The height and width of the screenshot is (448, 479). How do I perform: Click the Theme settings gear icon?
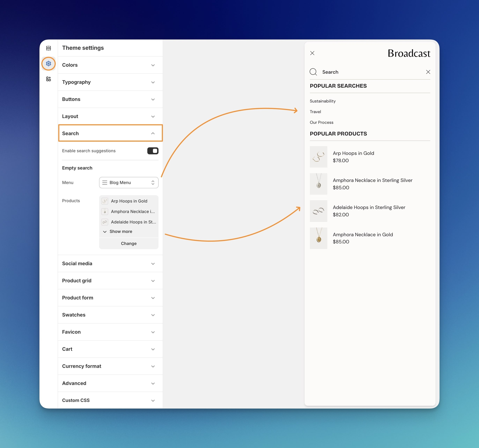click(48, 64)
